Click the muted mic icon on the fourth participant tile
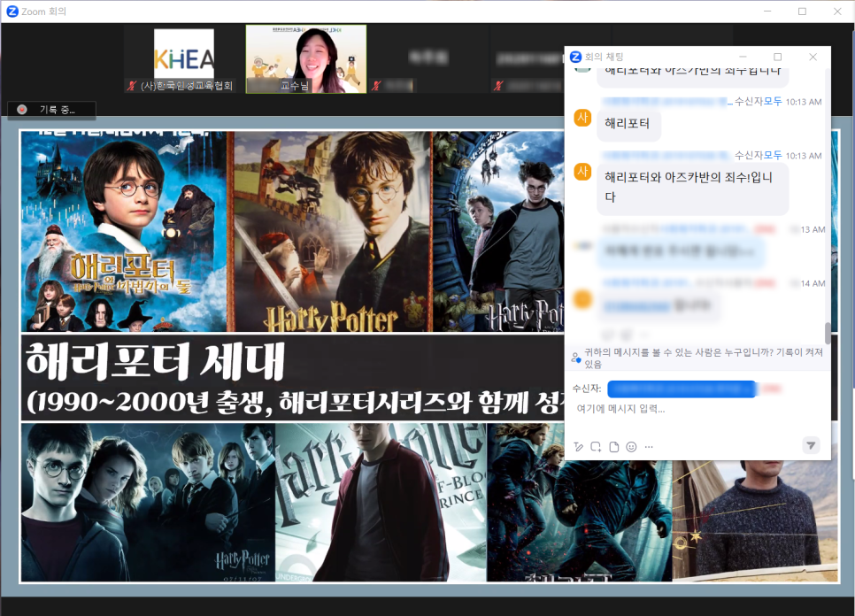The width and height of the screenshot is (855, 616). point(498,86)
